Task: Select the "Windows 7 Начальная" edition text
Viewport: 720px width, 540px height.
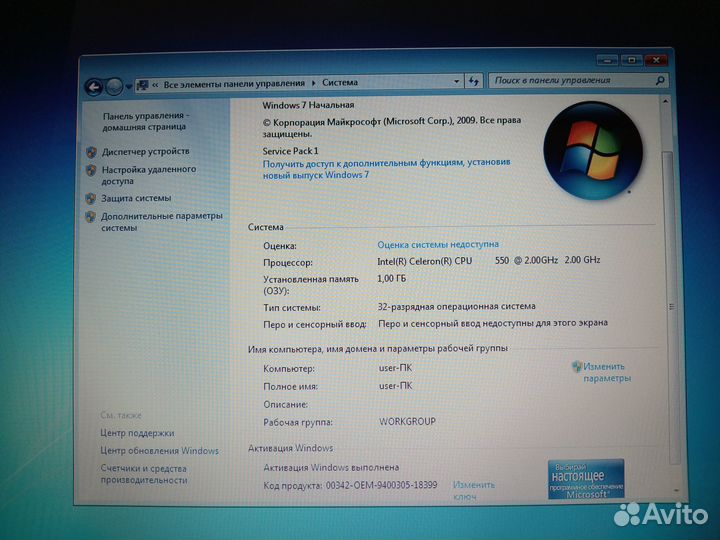Action: click(x=308, y=105)
